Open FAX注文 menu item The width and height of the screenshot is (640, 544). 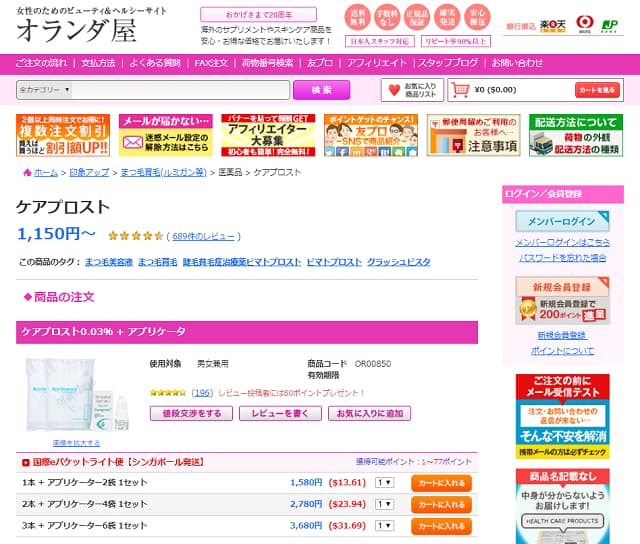point(211,63)
